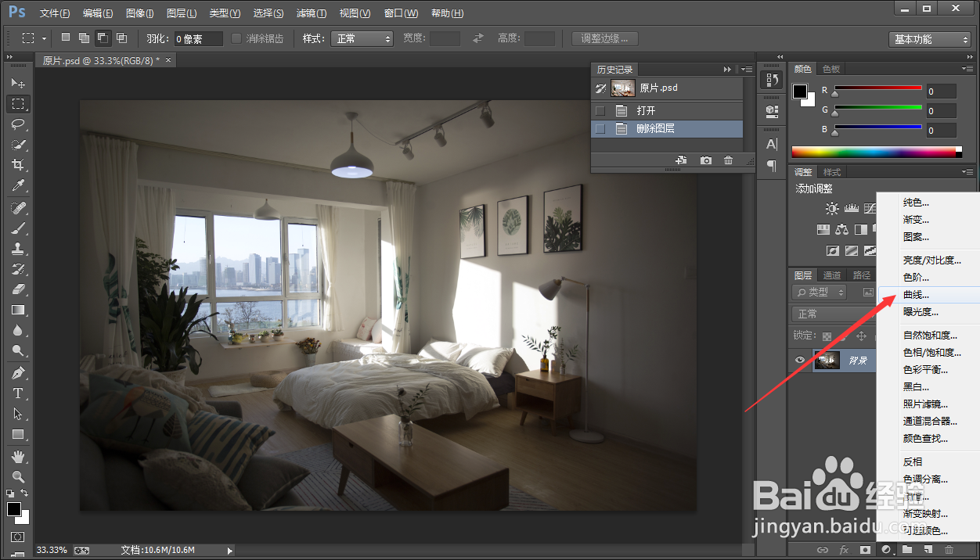Screen dimensions: 980x560
Task: Select the Dodge tool
Action: pyautogui.click(x=18, y=350)
